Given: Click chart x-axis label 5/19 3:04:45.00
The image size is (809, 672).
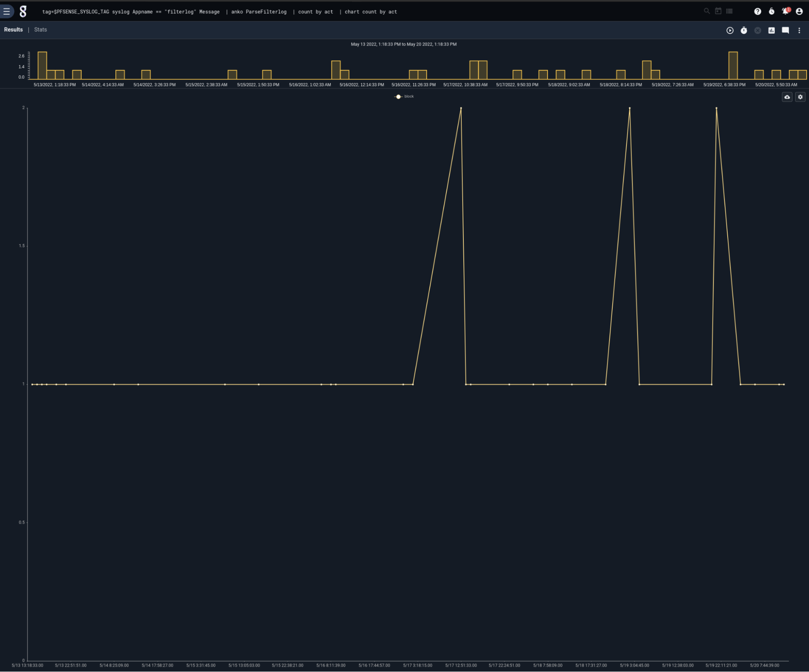Looking at the screenshot, I should [635, 666].
